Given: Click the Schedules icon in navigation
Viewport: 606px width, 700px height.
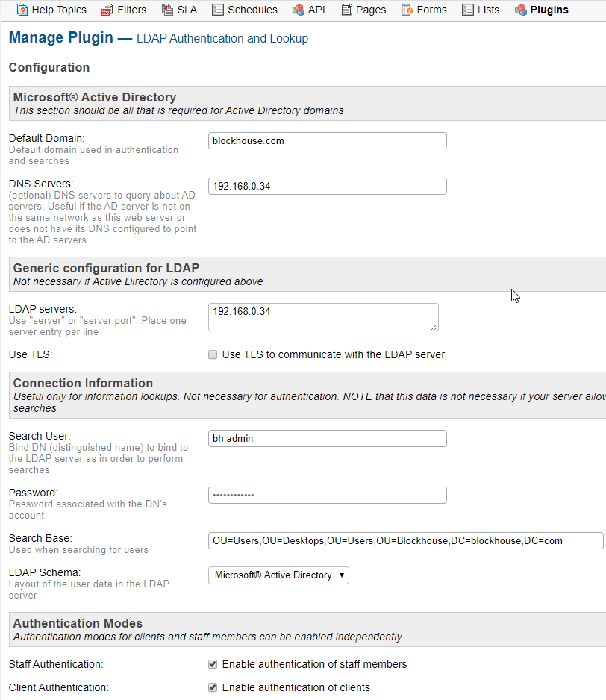Looking at the screenshot, I should [218, 10].
